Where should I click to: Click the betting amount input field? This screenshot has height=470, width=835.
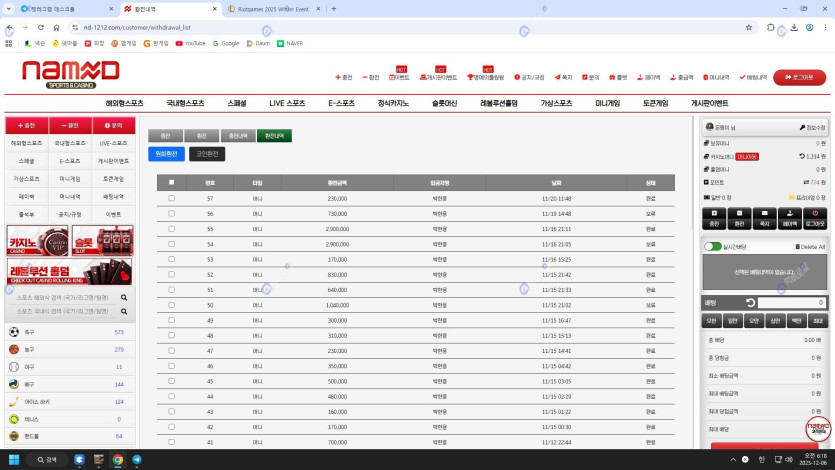(792, 302)
